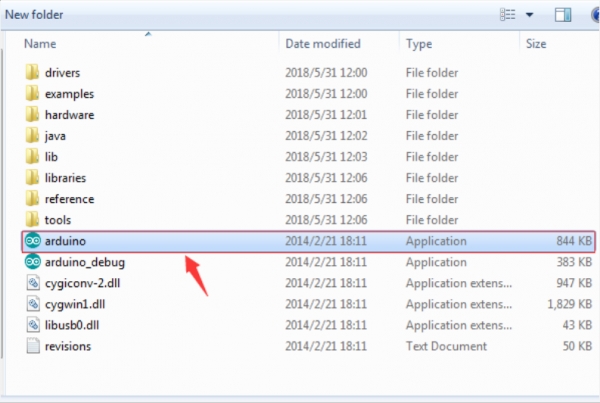Screen dimensions: 600x403
Task: Click the 2018/5/31 12:02 date cell
Action: pyautogui.click(x=326, y=135)
